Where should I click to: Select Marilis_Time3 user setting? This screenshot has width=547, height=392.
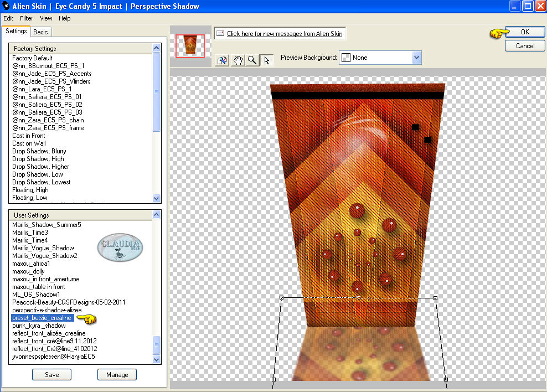point(30,233)
